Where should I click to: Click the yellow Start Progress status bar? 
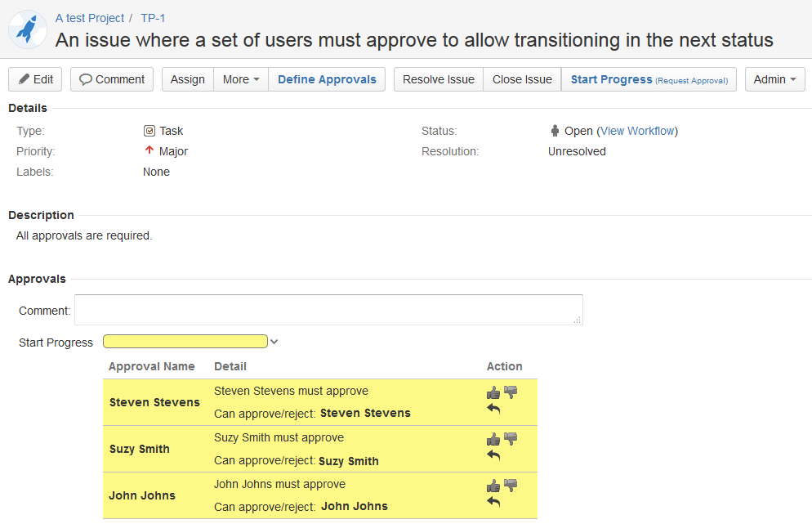pos(185,342)
